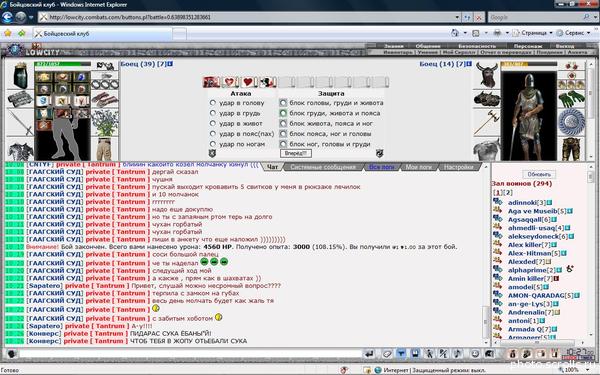
Task: Open the 'Инвентарь' submenu link
Action: click(x=398, y=52)
